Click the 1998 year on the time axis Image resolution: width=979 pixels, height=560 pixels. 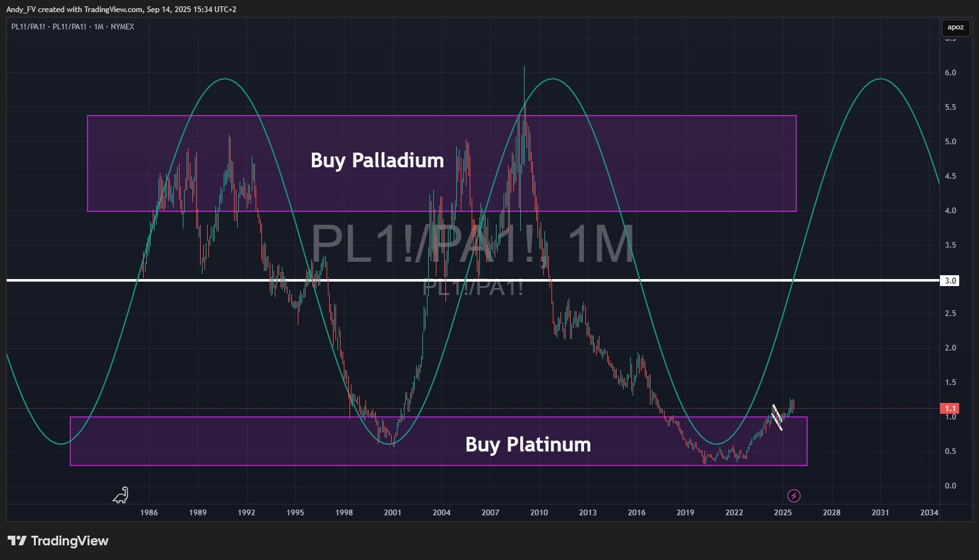coord(344,513)
